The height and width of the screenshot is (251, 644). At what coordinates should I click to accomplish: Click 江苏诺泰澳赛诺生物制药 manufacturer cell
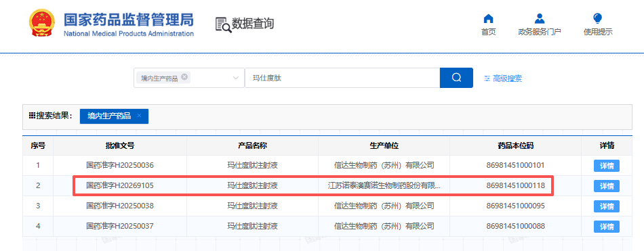pyautogui.click(x=384, y=186)
